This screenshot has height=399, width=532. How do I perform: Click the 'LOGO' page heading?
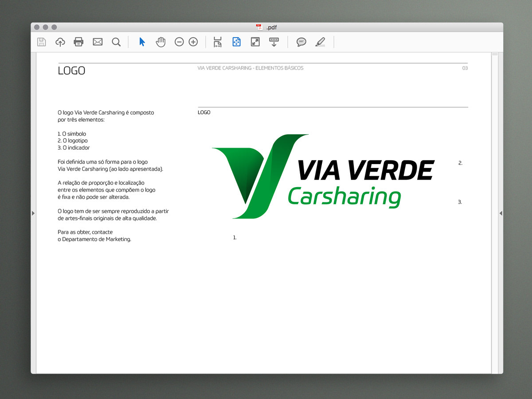point(71,70)
